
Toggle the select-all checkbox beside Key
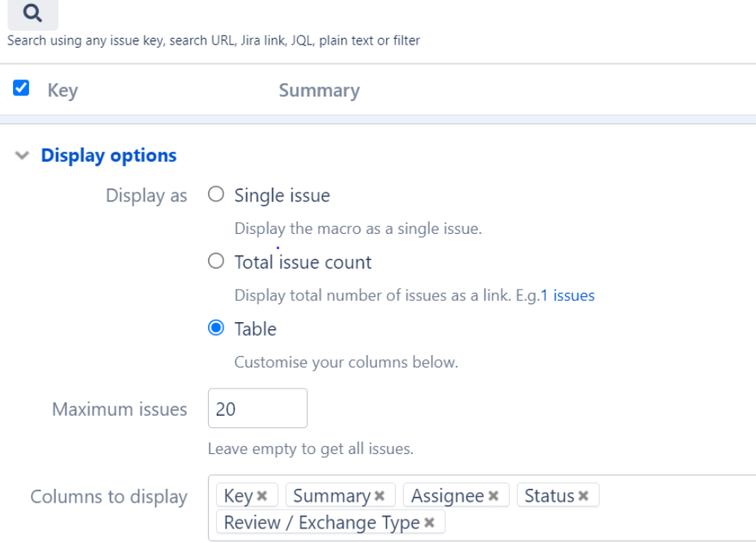[21, 88]
